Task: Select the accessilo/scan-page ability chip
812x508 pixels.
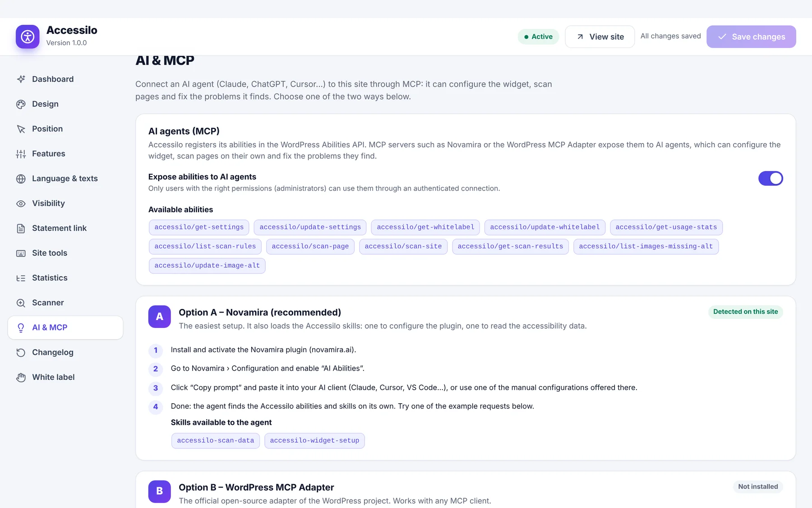Action: tap(310, 247)
